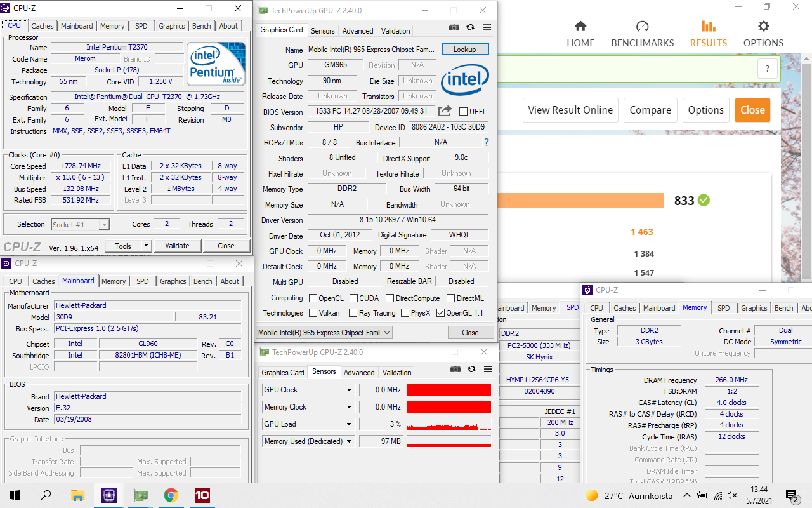Toggle the OpenCL checkbox
Image resolution: width=812 pixels, height=508 pixels.
point(313,298)
